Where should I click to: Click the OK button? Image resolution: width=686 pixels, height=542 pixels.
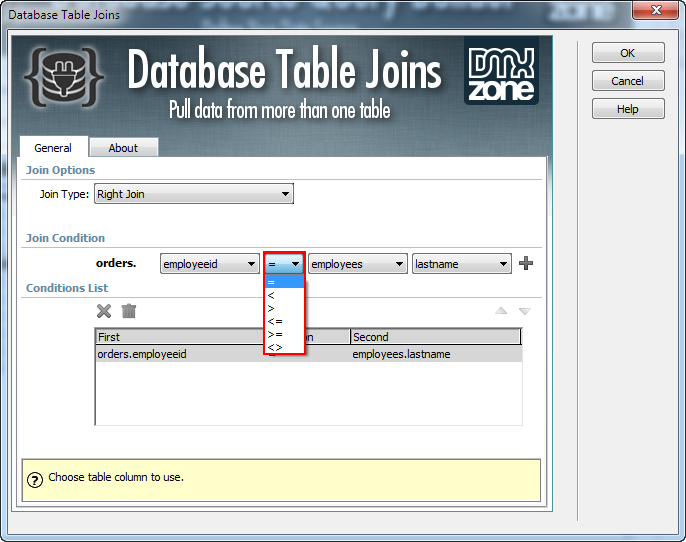(x=628, y=53)
